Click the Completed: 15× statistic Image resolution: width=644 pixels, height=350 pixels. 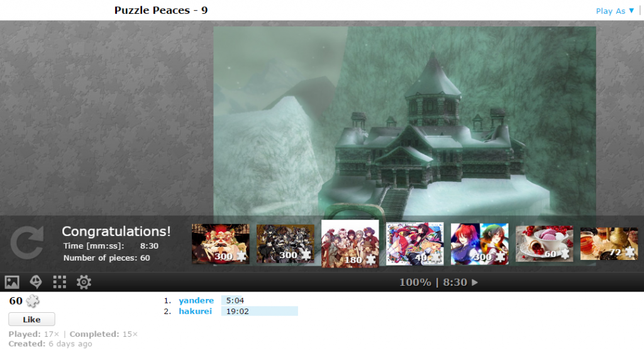104,334
